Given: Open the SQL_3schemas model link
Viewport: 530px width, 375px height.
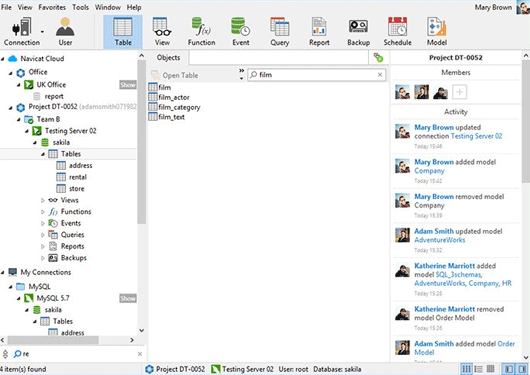Looking at the screenshot, I should click(x=459, y=274).
